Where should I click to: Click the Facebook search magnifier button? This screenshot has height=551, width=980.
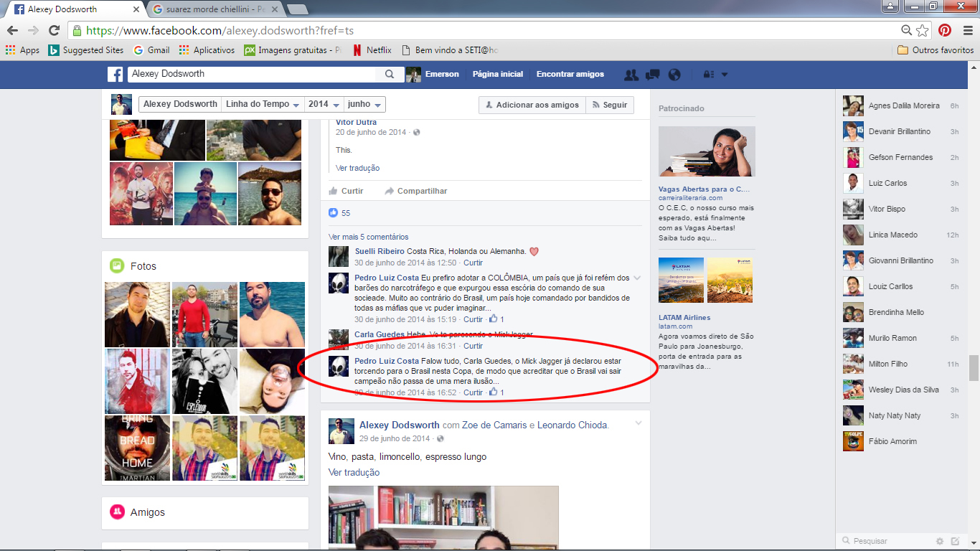[x=390, y=74]
